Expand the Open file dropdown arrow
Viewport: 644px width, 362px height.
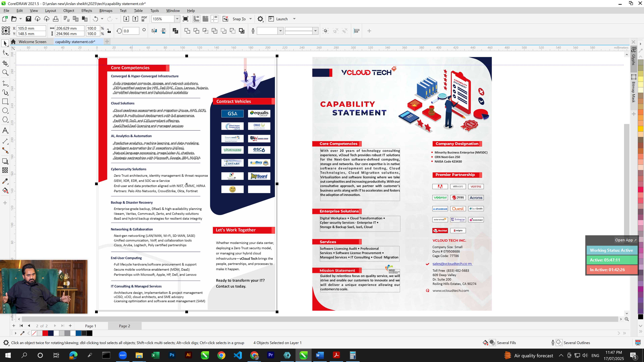point(20,19)
